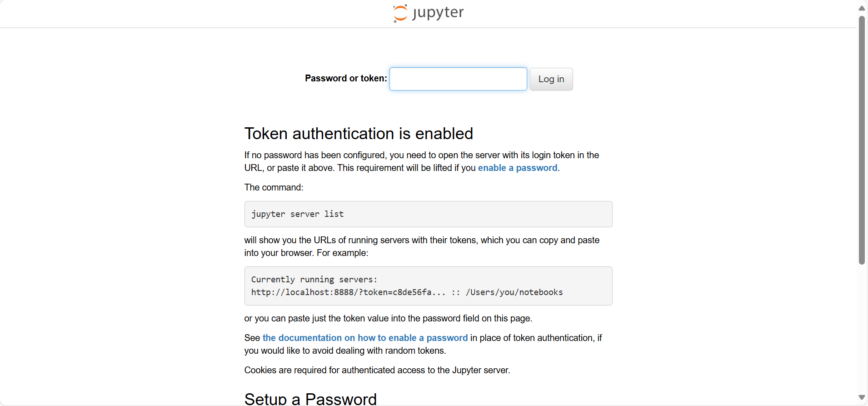Click the scrollbar down arrow
The width and height of the screenshot is (868, 406).
pos(861,398)
